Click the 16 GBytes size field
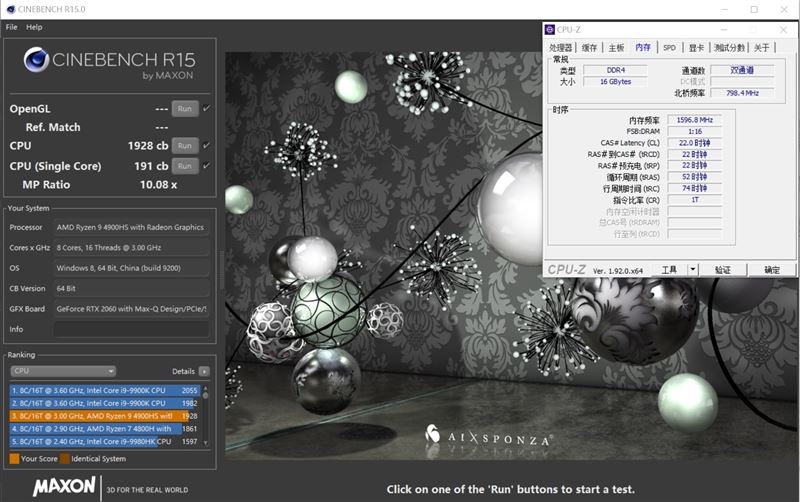The width and height of the screenshot is (800, 502). (616, 82)
